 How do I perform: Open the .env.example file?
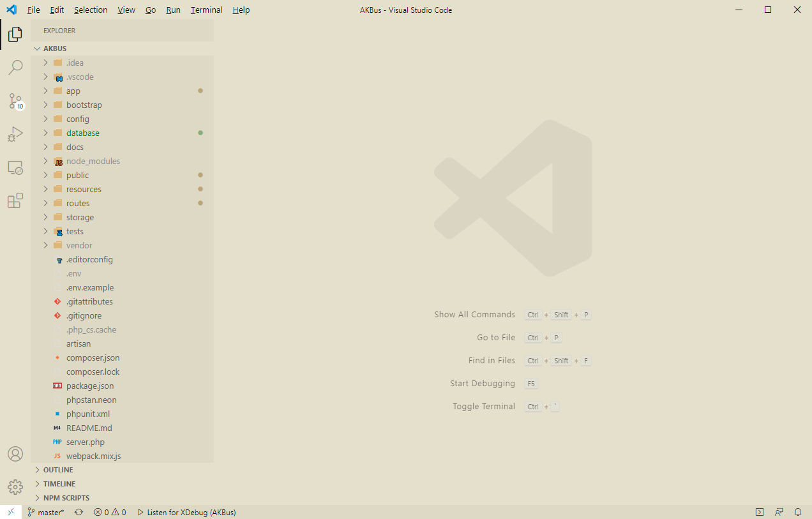123,287
